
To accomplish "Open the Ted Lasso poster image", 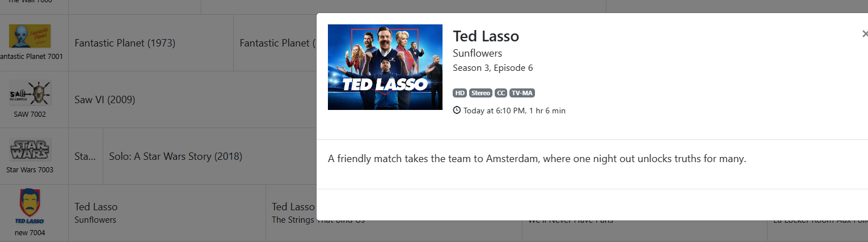I will coord(385,67).
